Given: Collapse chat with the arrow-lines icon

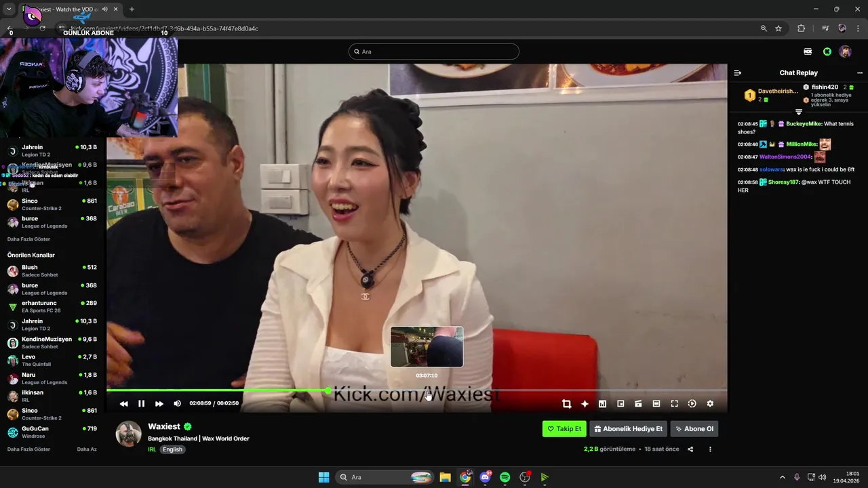Looking at the screenshot, I should coord(738,73).
